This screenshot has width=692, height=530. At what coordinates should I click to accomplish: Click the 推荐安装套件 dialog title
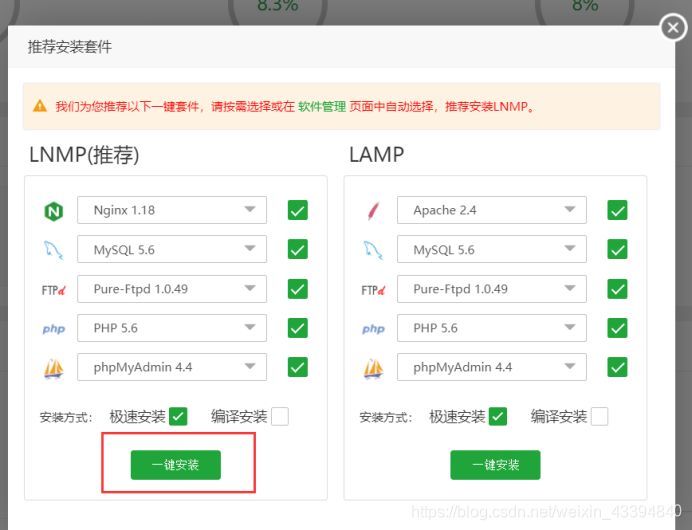pyautogui.click(x=70, y=47)
